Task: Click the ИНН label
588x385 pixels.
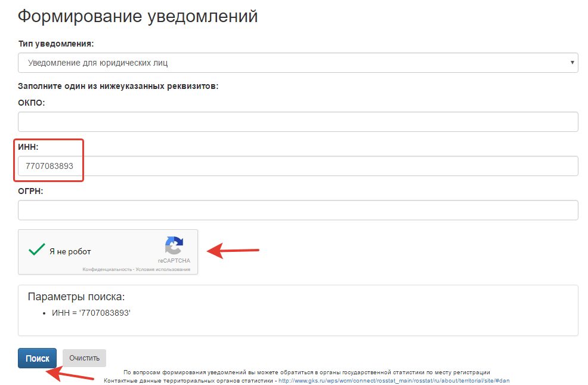Action: coord(29,147)
